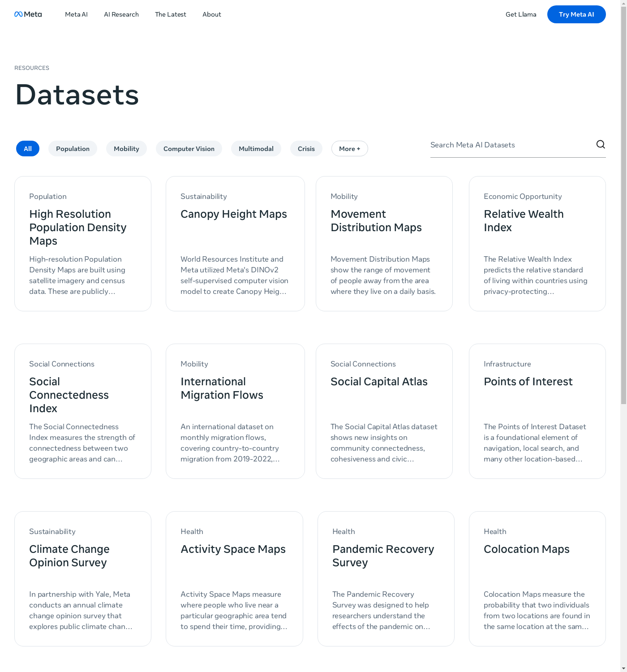Viewport: 627px width, 672px height.
Task: Click the Try Meta AI button
Action: pyautogui.click(x=576, y=14)
